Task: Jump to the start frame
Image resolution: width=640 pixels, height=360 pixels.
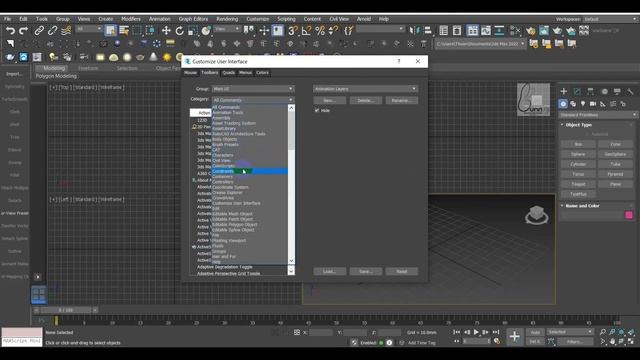Action: coord(457,332)
